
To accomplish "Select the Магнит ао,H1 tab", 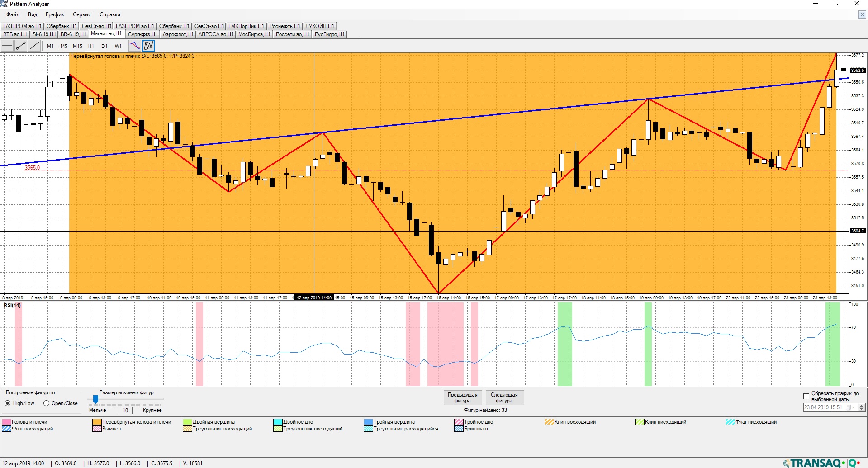I will [x=106, y=34].
